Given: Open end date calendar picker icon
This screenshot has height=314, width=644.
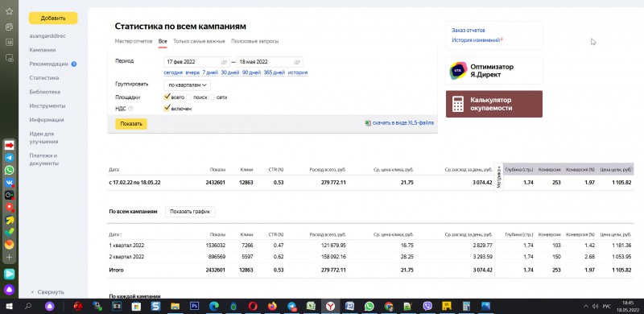Looking at the screenshot, I should [297, 62].
